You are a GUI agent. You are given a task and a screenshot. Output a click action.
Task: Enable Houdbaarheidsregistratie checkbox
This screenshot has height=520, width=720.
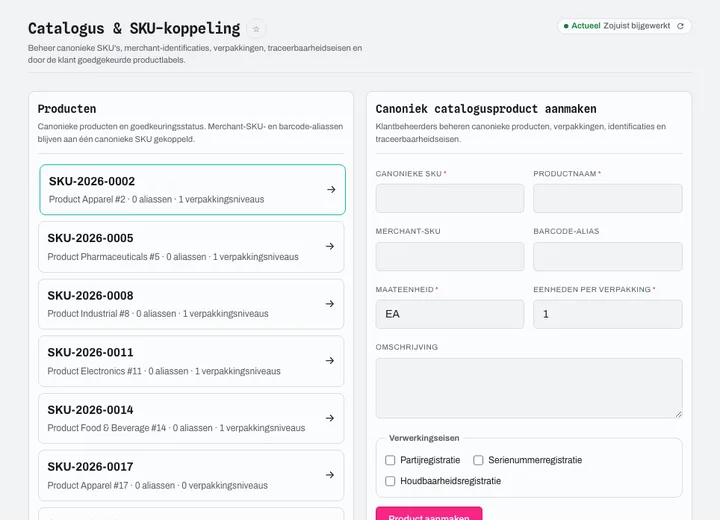click(x=390, y=481)
